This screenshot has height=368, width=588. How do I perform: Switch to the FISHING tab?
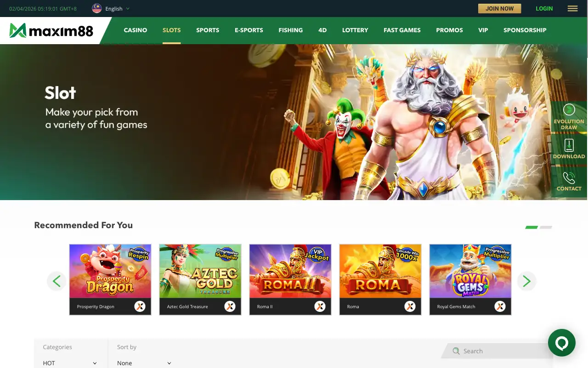[x=290, y=30]
